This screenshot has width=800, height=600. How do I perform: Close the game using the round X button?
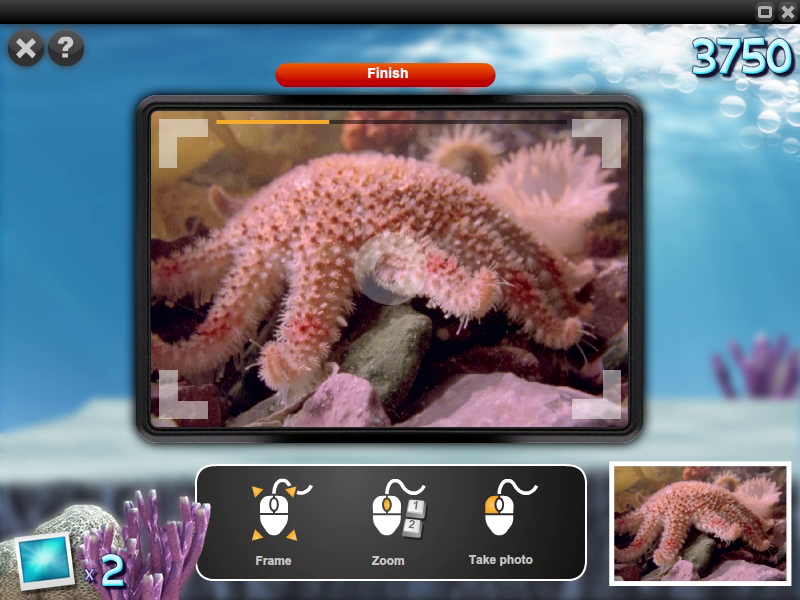(26, 47)
